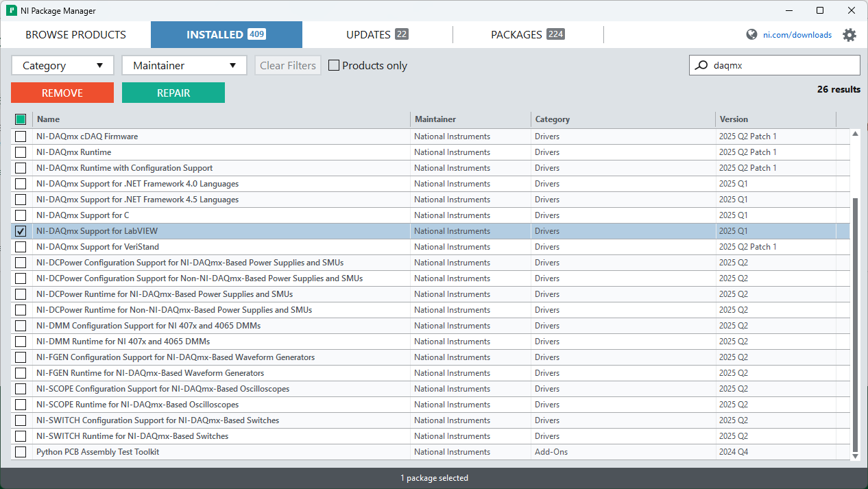Image resolution: width=868 pixels, height=489 pixels.
Task: Click the search magnifier icon
Action: [x=701, y=64]
